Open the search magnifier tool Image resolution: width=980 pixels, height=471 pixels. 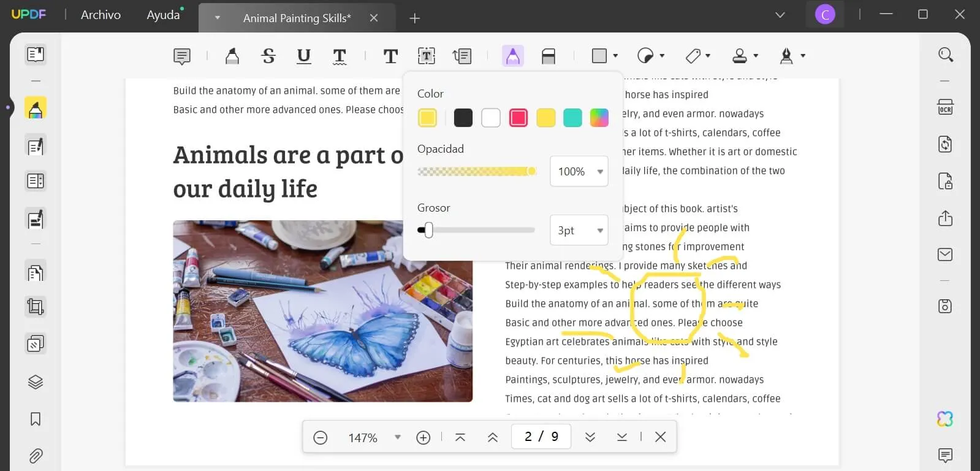coord(946,55)
